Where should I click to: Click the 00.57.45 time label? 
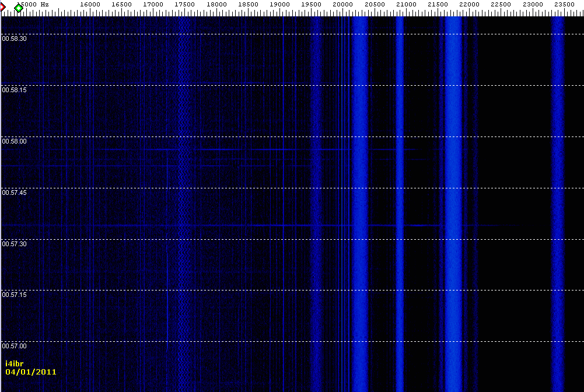(x=14, y=193)
